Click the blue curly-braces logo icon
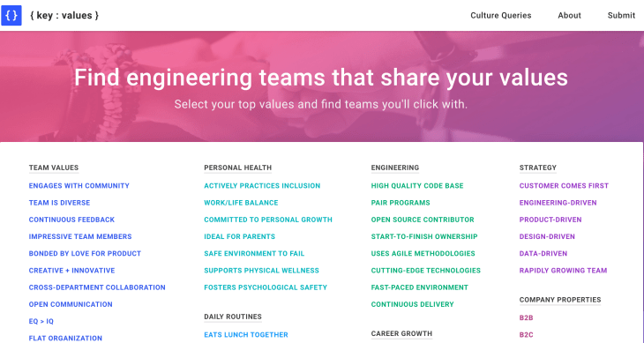Screen dimensions: 644x343 (x=11, y=16)
